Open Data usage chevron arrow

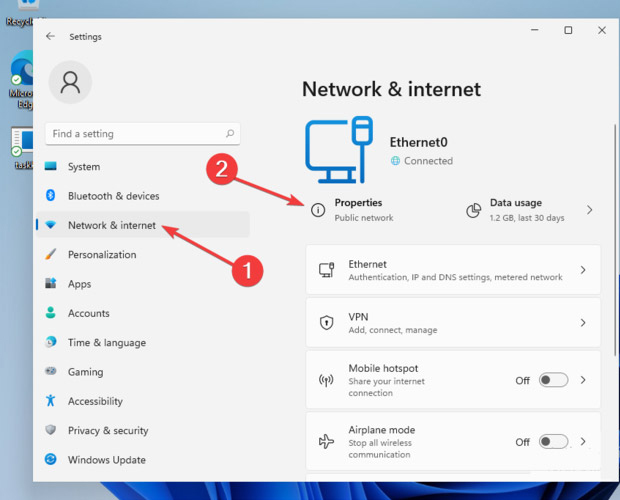589,210
